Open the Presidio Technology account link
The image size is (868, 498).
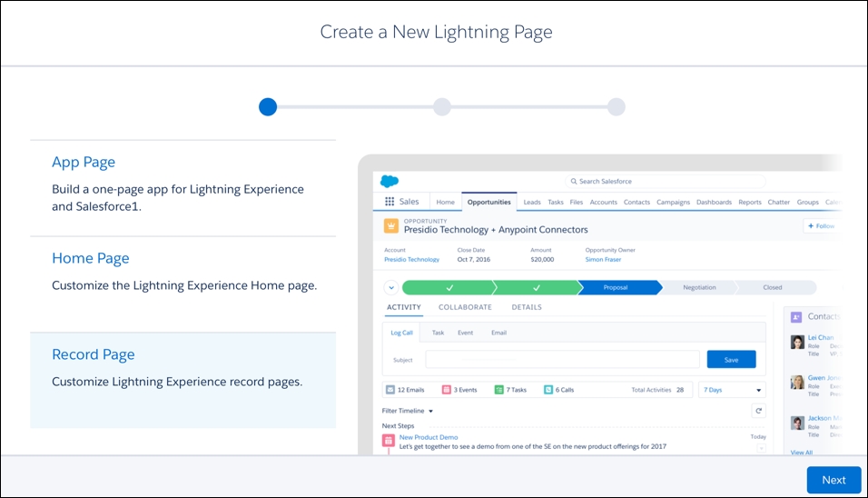tap(411, 259)
